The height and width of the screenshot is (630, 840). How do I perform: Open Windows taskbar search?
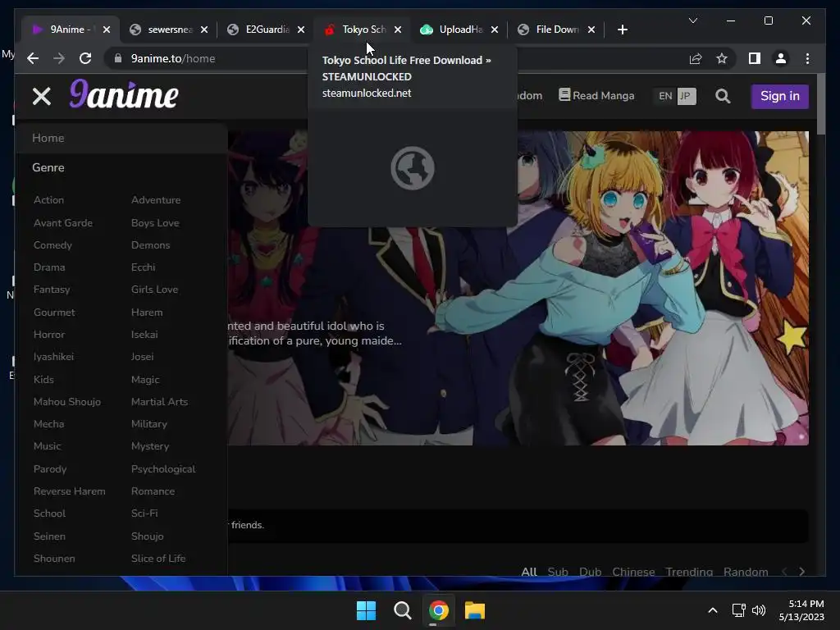pyautogui.click(x=402, y=610)
